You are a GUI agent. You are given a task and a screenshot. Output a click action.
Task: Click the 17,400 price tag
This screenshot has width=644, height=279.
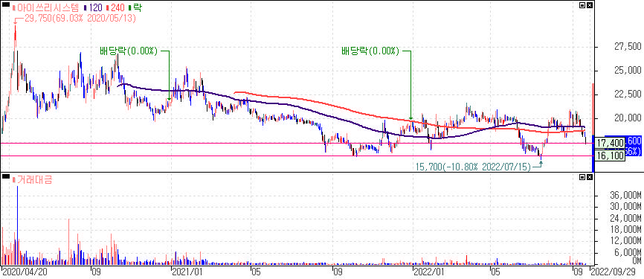tap(610, 143)
